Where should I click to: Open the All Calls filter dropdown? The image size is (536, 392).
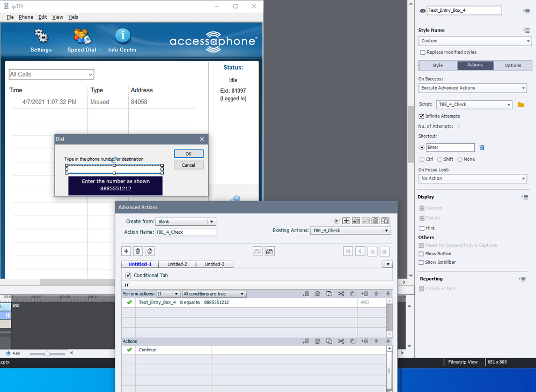point(91,74)
